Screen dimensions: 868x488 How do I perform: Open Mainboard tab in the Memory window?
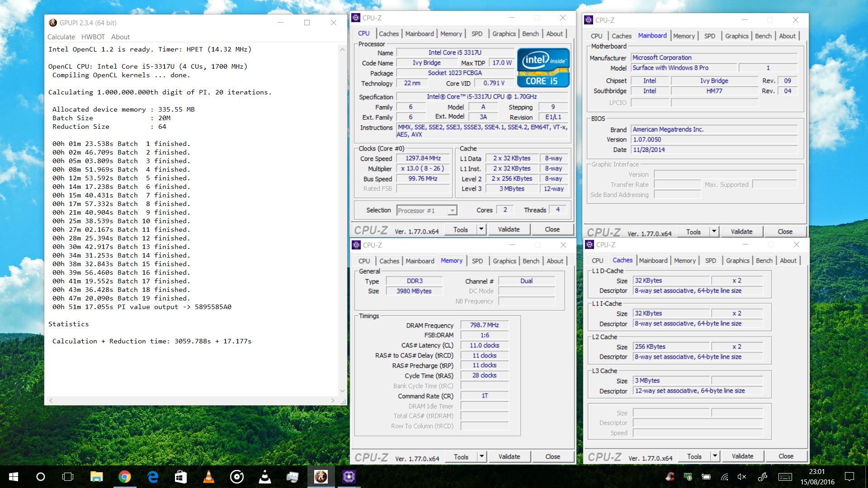tap(420, 261)
